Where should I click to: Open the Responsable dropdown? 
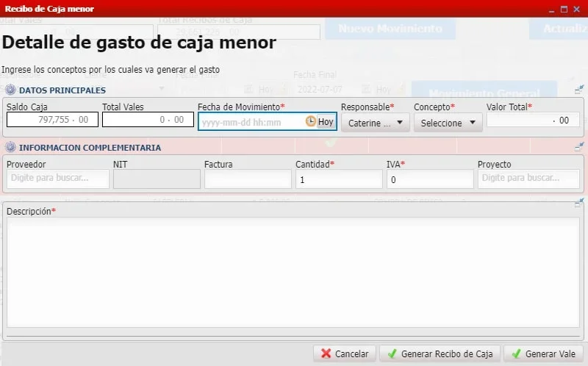(375, 123)
